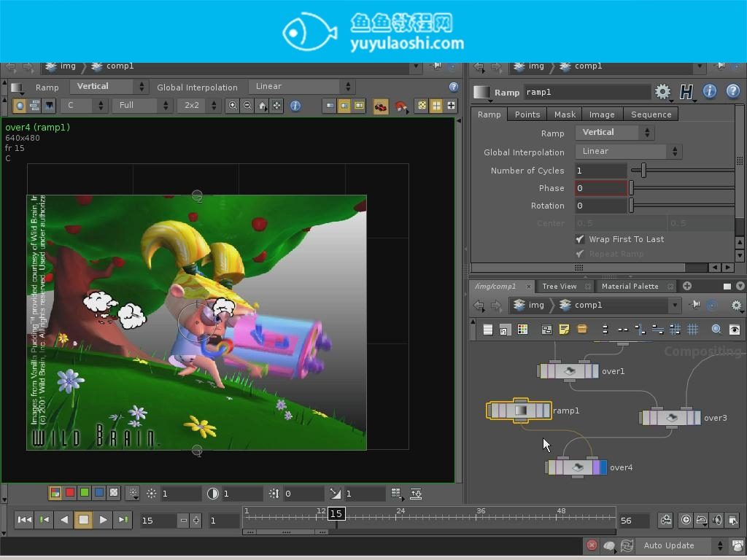The image size is (747, 560).
Task: Click the real-time clock icon on the playbar
Action: pos(686,520)
